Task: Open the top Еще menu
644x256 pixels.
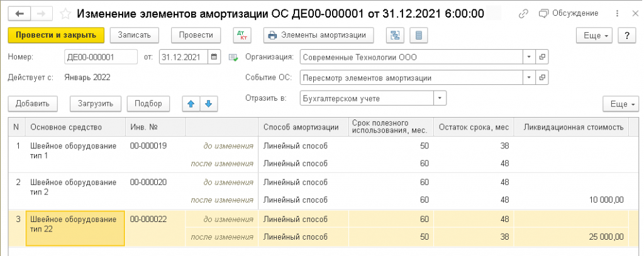Action: point(596,35)
